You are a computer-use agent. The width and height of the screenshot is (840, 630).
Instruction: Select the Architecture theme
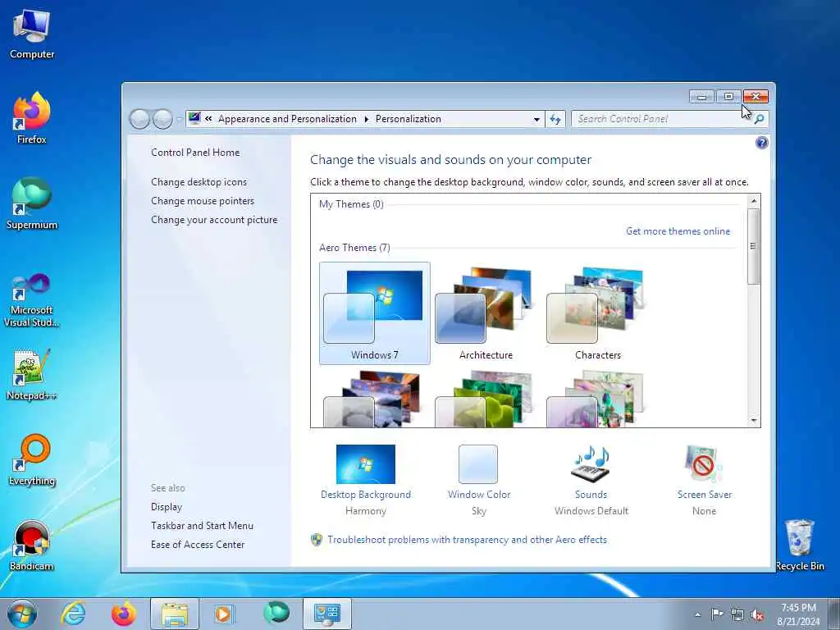tap(486, 313)
